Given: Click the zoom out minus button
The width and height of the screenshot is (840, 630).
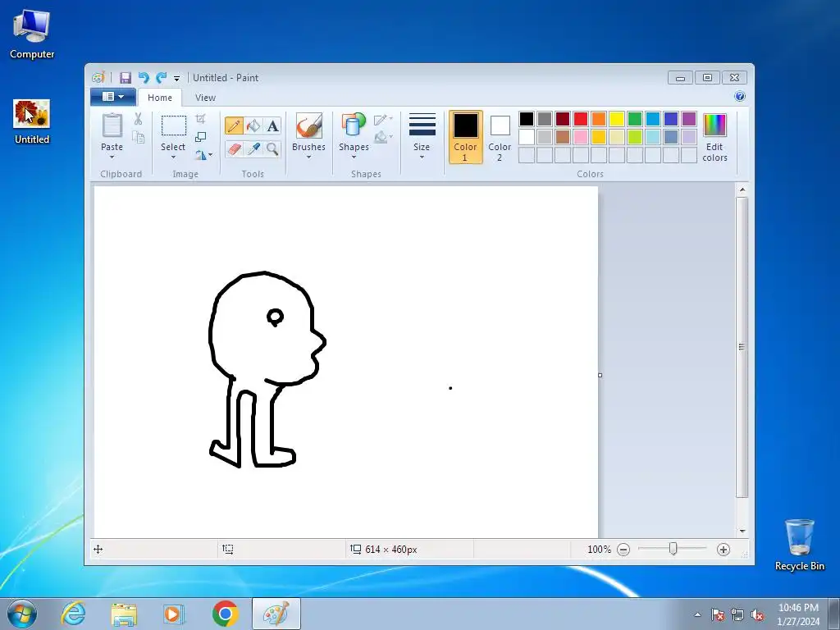Looking at the screenshot, I should point(623,550).
